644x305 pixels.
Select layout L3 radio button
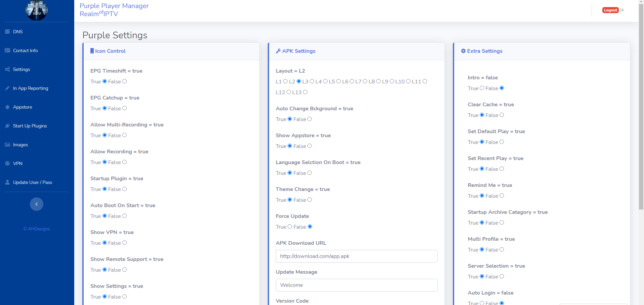[312, 81]
